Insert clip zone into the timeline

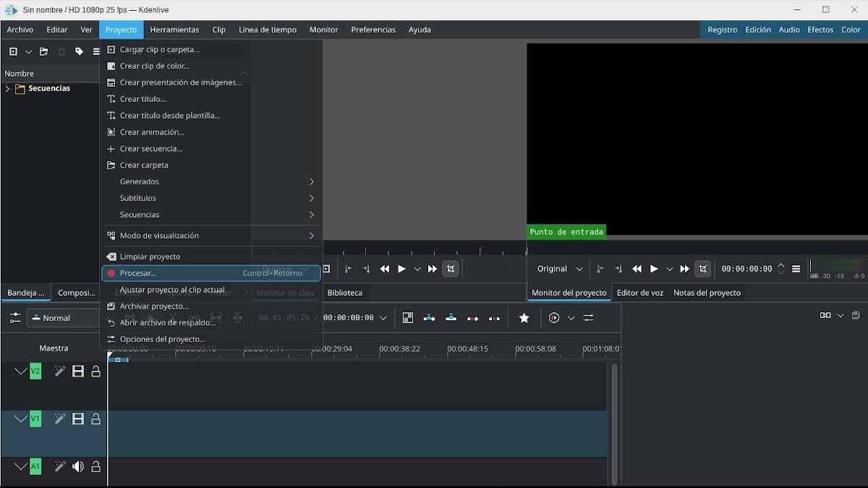(430, 318)
